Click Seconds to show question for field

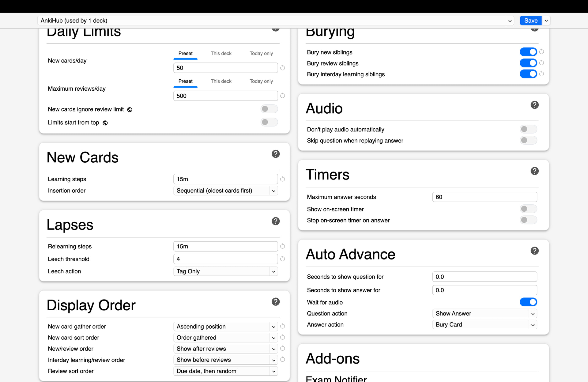pos(485,277)
